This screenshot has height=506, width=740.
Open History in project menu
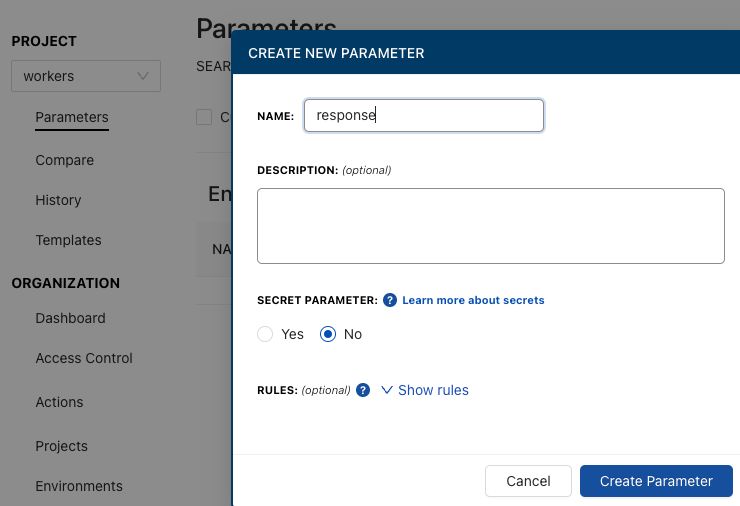click(x=59, y=200)
